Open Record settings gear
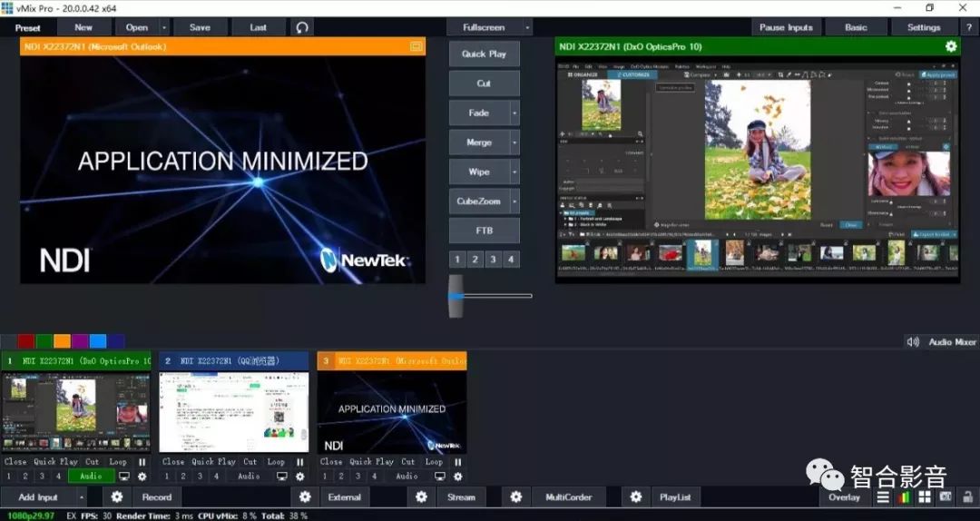 117,497
